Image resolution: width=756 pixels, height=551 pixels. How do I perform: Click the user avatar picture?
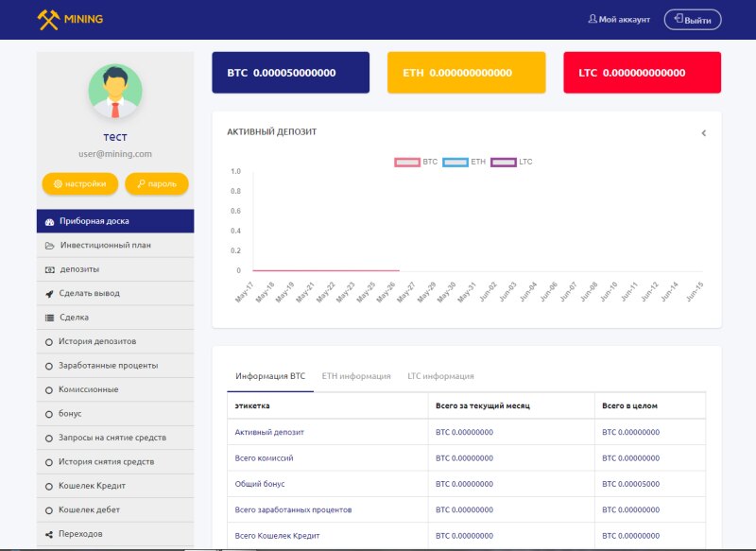point(115,92)
